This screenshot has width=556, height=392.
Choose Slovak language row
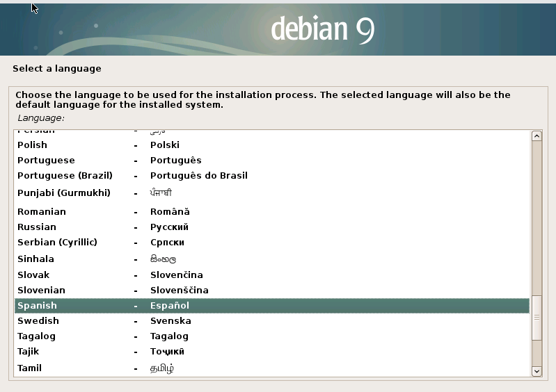coord(272,275)
